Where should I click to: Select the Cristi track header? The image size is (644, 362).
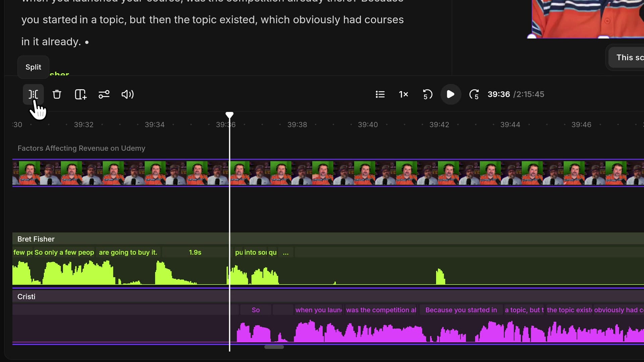328,297
